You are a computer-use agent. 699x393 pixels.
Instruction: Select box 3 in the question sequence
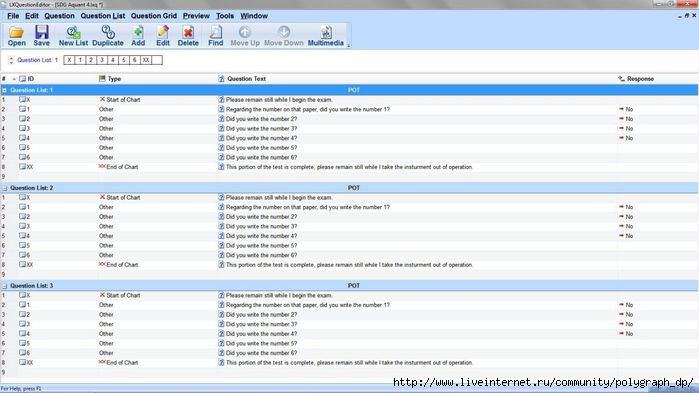point(102,60)
